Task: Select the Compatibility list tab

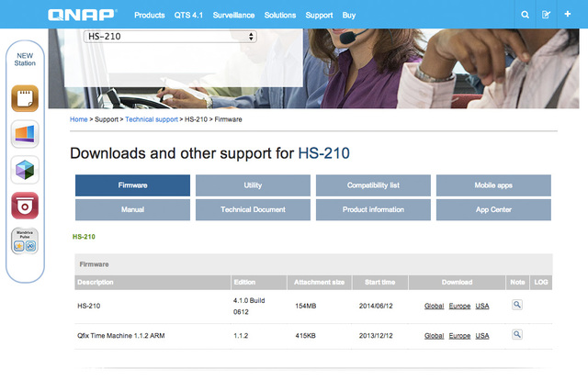Action: point(373,185)
